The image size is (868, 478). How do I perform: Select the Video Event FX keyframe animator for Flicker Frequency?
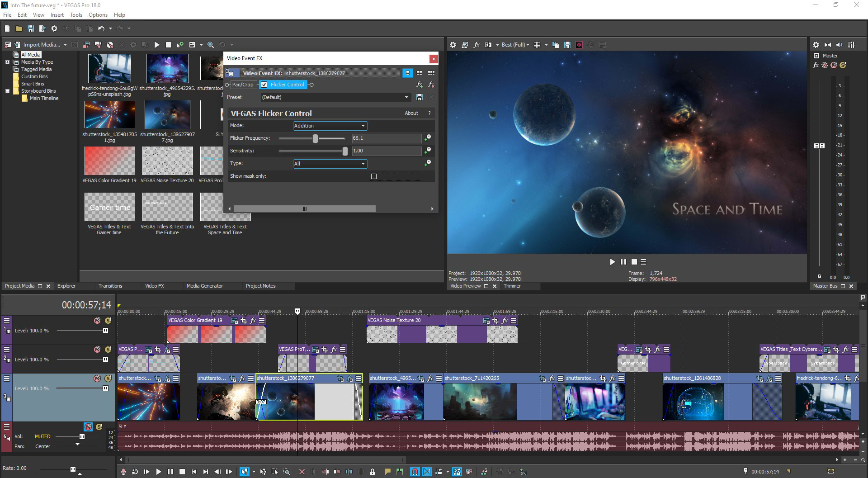click(x=427, y=138)
